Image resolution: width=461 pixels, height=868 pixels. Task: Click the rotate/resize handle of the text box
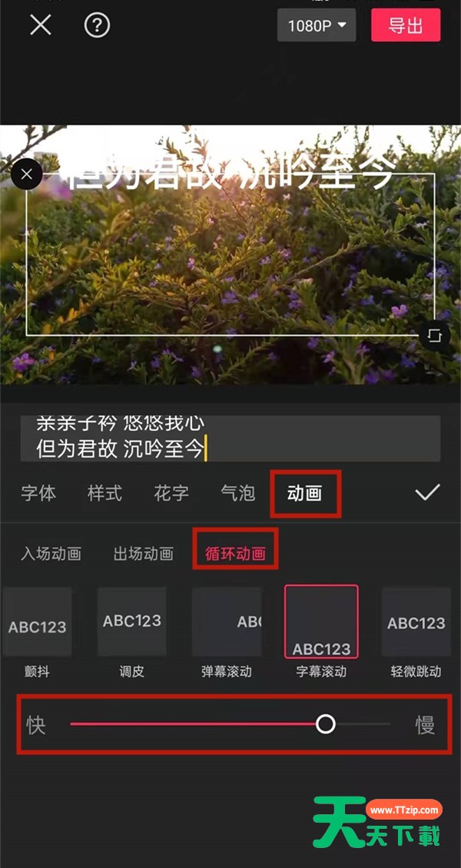coord(434,336)
